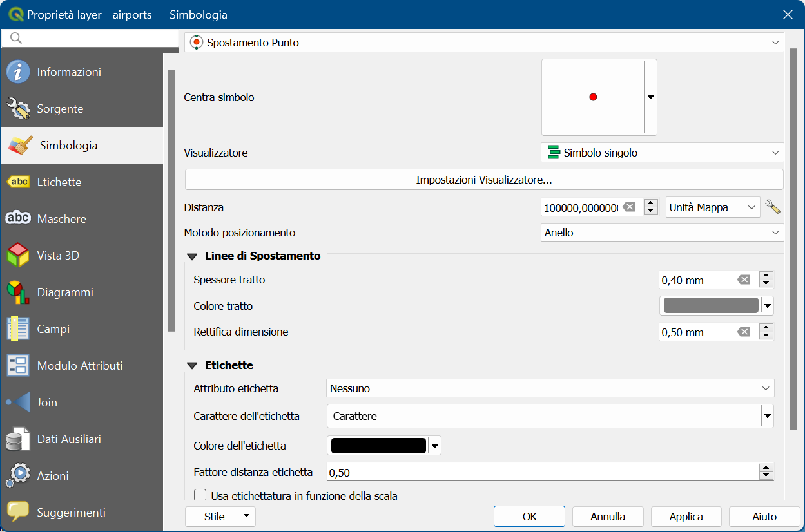805x532 pixels.
Task: Open the Spostamento Punto renderer dropdown
Action: [484, 43]
